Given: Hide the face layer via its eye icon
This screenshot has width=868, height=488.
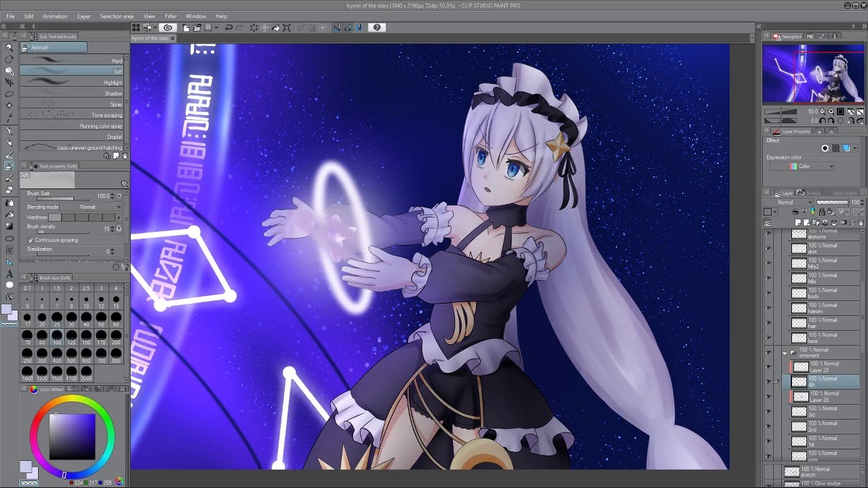Looking at the screenshot, I should pyautogui.click(x=768, y=338).
